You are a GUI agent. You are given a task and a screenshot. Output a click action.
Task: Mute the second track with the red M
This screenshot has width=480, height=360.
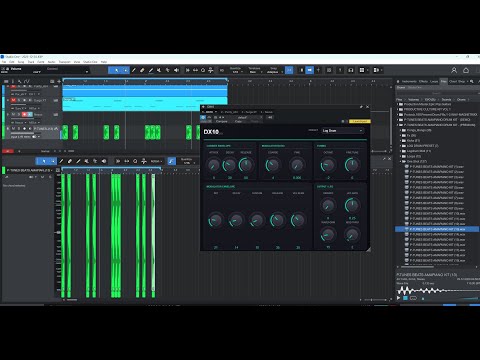click(13, 100)
